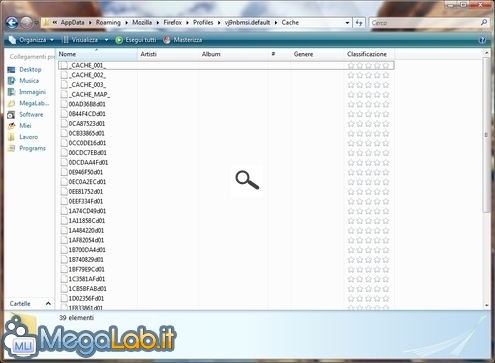Select the 1A74CD49d01 file
Image resolution: width=495 pixels, height=363 pixels.
(x=87, y=211)
